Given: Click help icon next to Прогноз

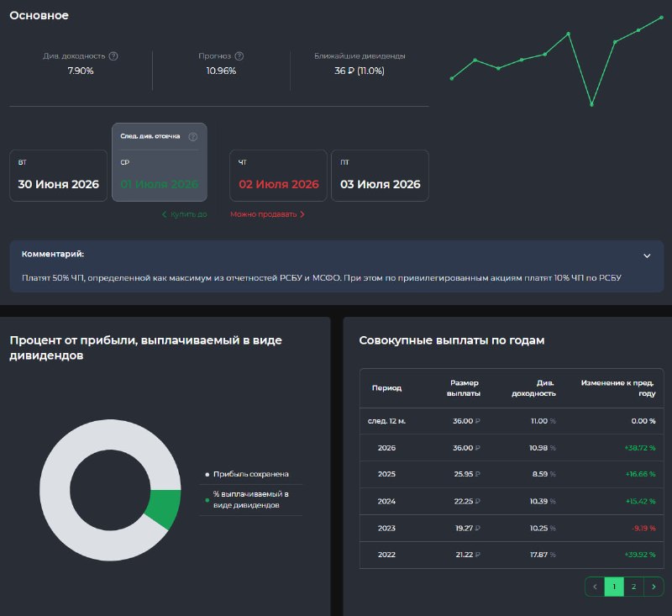Looking at the screenshot, I should tap(239, 56).
